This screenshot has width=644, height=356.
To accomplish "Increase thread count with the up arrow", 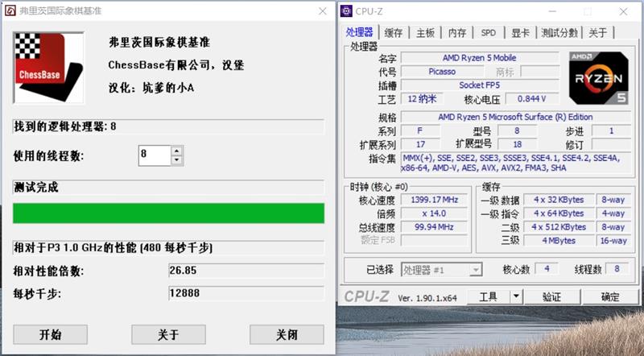I will tap(176, 151).
